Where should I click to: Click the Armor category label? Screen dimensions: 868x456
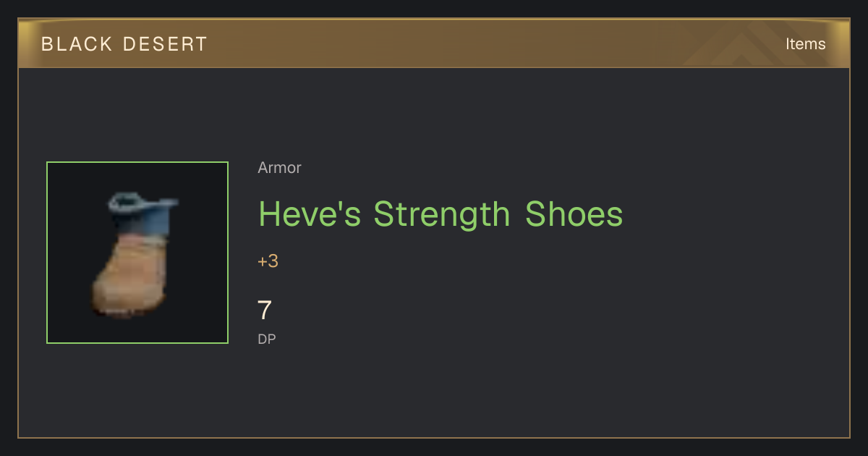click(279, 168)
